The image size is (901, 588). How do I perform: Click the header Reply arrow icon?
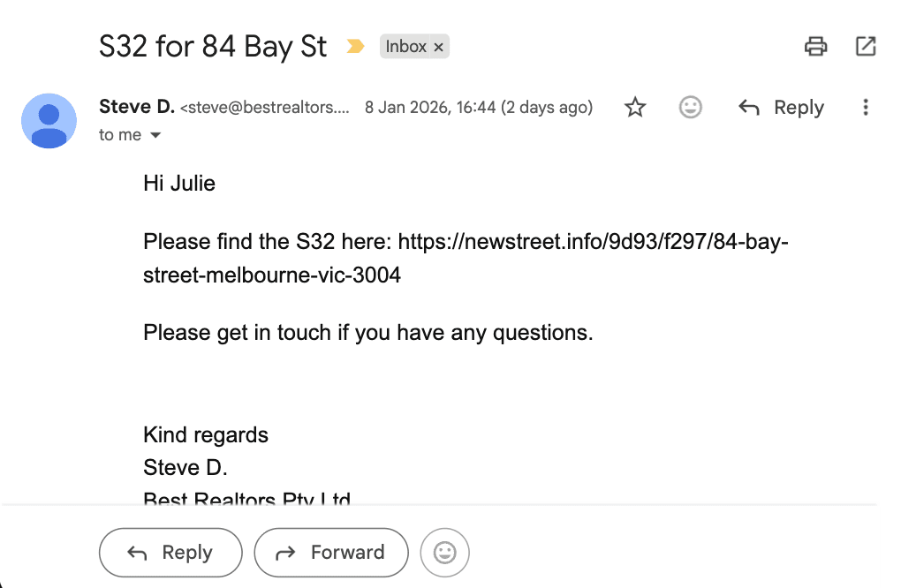point(749,108)
